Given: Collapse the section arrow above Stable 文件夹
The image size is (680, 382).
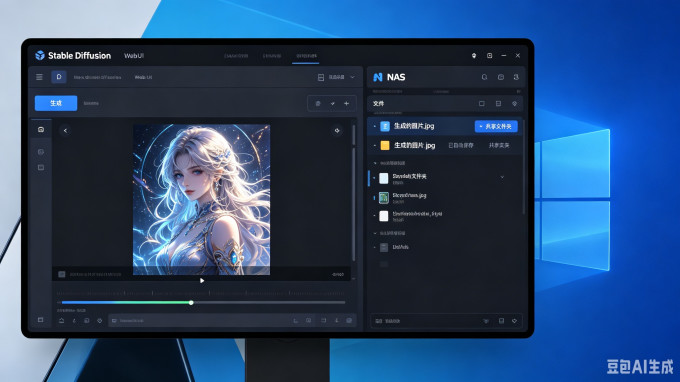Looking at the screenshot, I should (x=375, y=163).
